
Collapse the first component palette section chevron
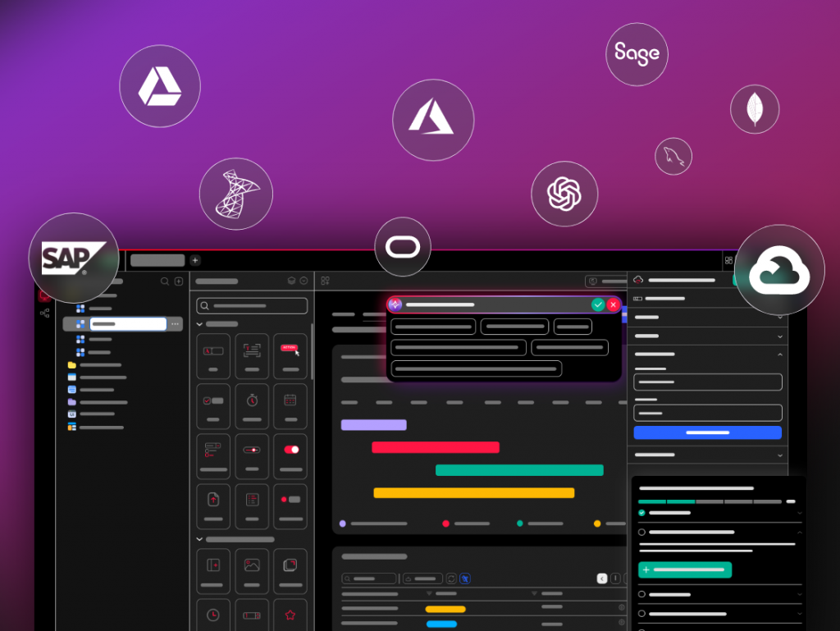tap(200, 324)
